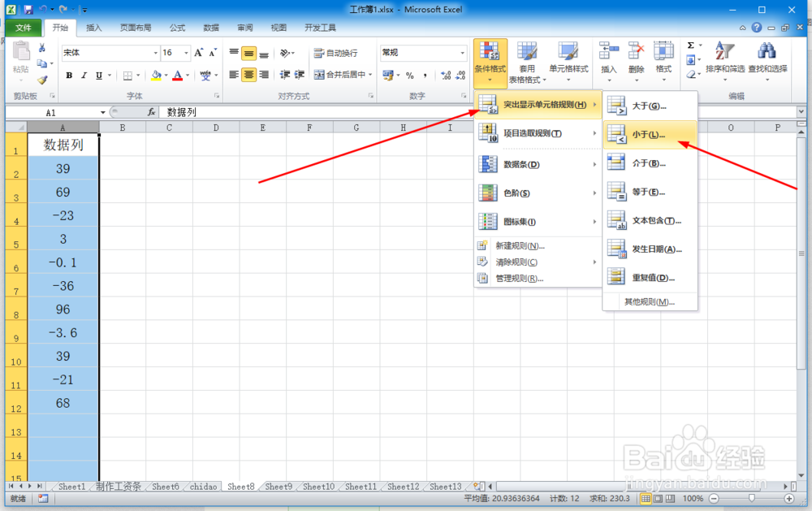Open the font name dropdown 宋体
The image size is (812, 511).
point(155,53)
